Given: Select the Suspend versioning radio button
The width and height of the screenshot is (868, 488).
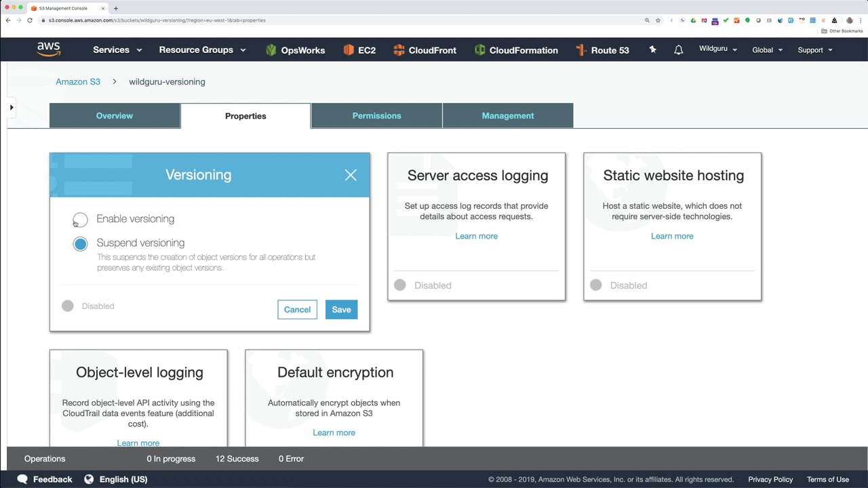Looking at the screenshot, I should tap(80, 243).
